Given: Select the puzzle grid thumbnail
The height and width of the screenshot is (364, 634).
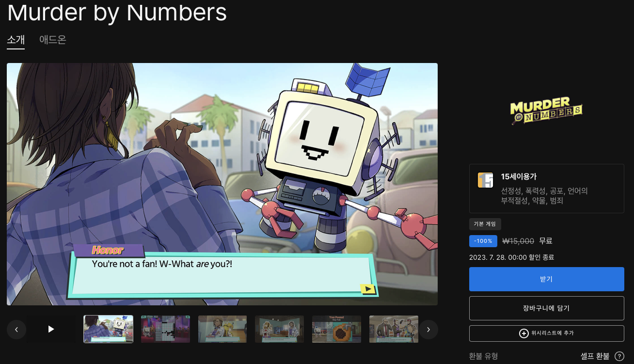Looking at the screenshot, I should pyautogui.click(x=165, y=329).
